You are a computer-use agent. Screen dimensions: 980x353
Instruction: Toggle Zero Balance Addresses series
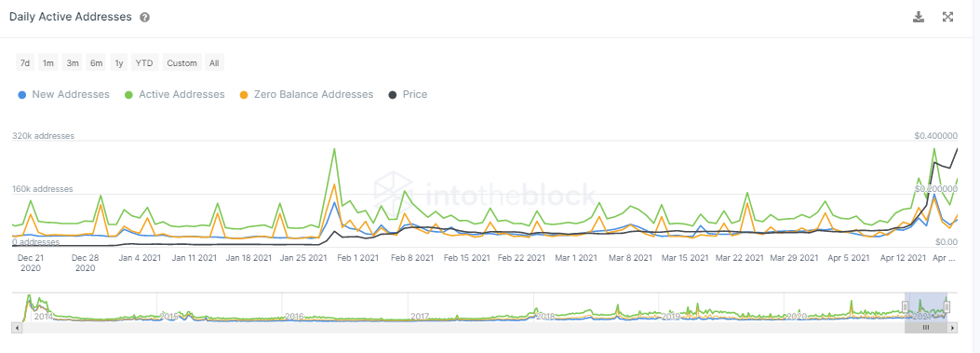(x=306, y=94)
